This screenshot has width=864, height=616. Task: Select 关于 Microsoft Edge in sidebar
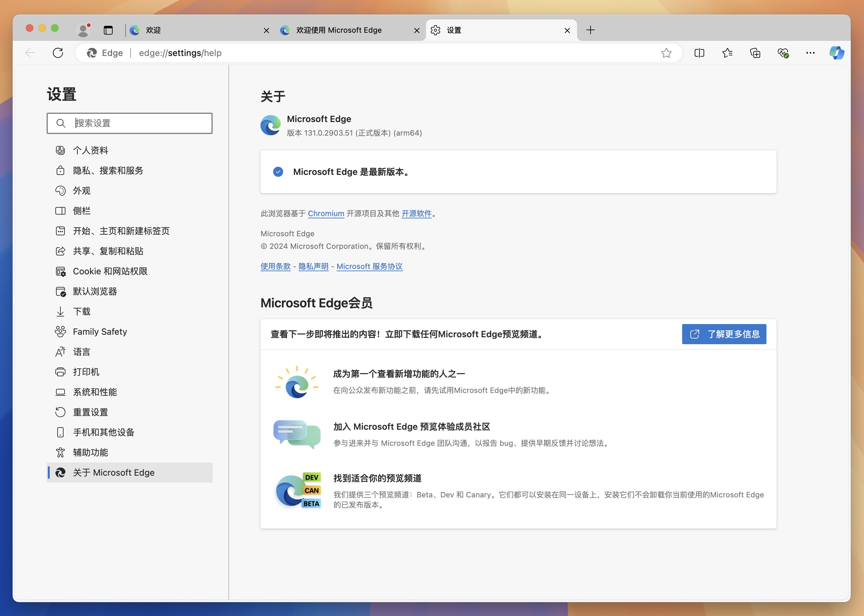(x=129, y=472)
